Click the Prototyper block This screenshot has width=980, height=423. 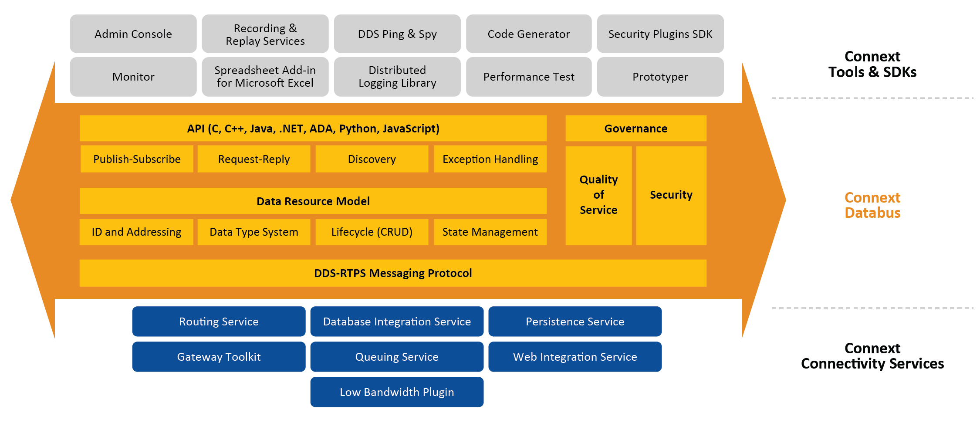(x=660, y=77)
